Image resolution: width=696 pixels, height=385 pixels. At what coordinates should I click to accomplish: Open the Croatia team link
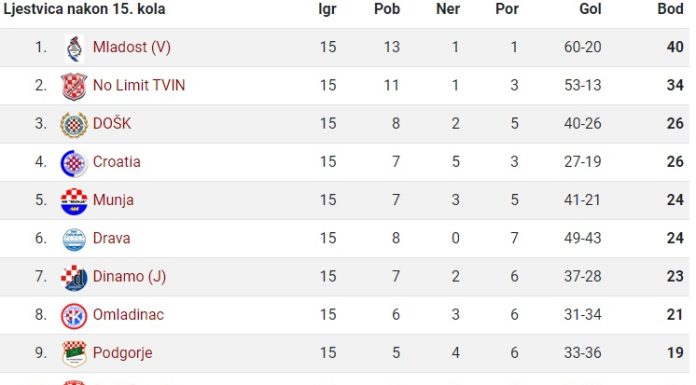pos(117,162)
